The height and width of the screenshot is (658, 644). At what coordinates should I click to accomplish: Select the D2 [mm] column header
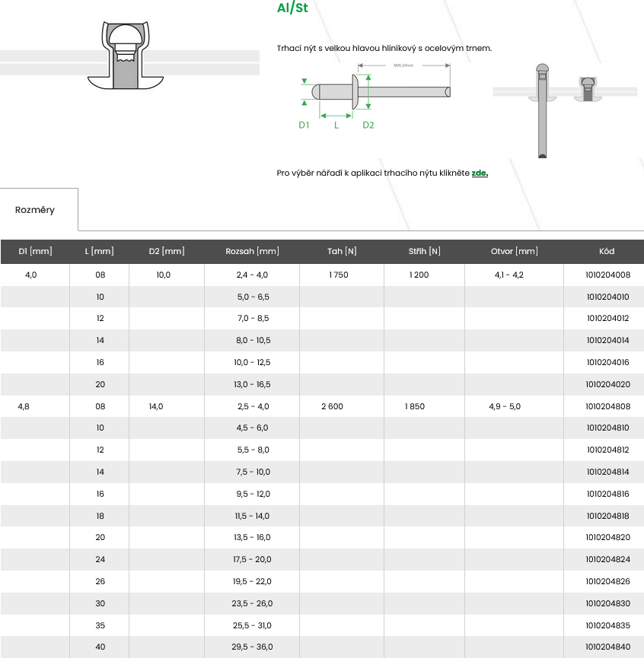point(167,252)
